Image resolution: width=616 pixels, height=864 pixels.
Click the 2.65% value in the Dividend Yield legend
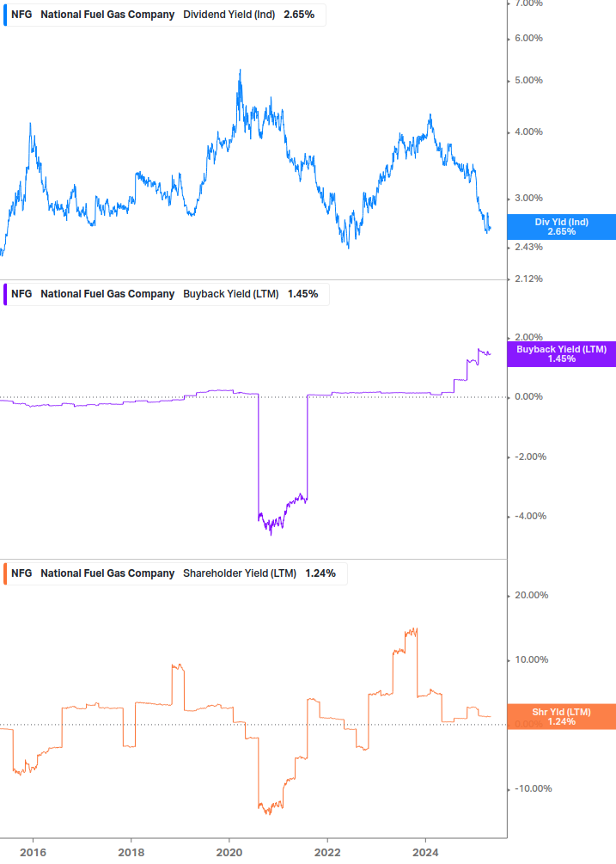299,15
